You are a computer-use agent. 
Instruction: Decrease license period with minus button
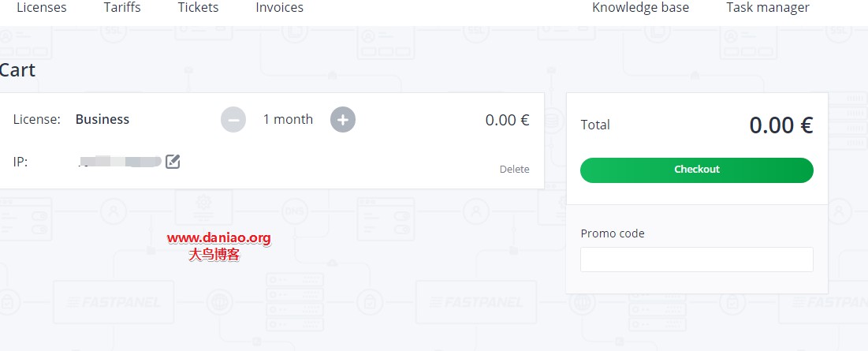(233, 120)
